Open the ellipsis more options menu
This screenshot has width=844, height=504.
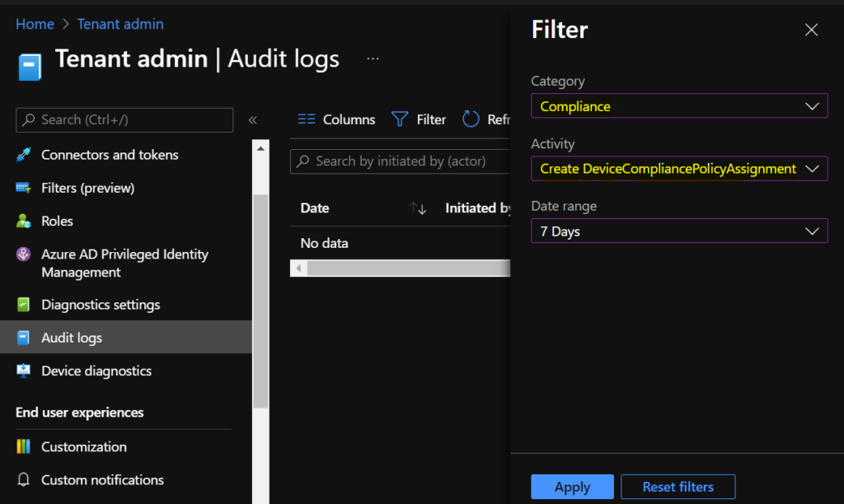373,58
